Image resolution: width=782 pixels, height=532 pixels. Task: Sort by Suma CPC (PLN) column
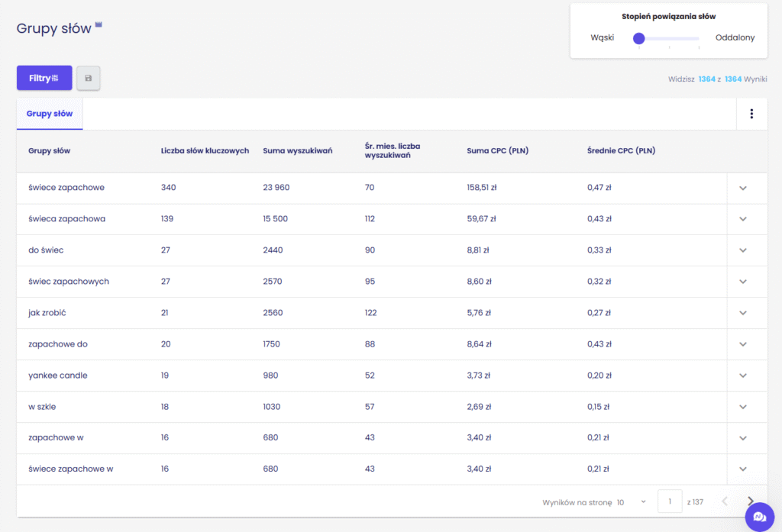point(497,150)
